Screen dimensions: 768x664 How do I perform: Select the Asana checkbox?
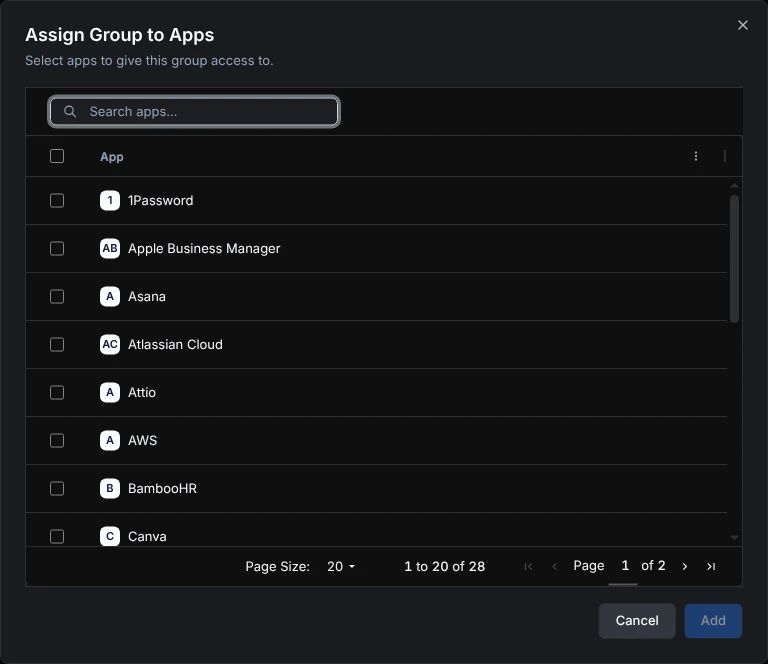point(57,296)
